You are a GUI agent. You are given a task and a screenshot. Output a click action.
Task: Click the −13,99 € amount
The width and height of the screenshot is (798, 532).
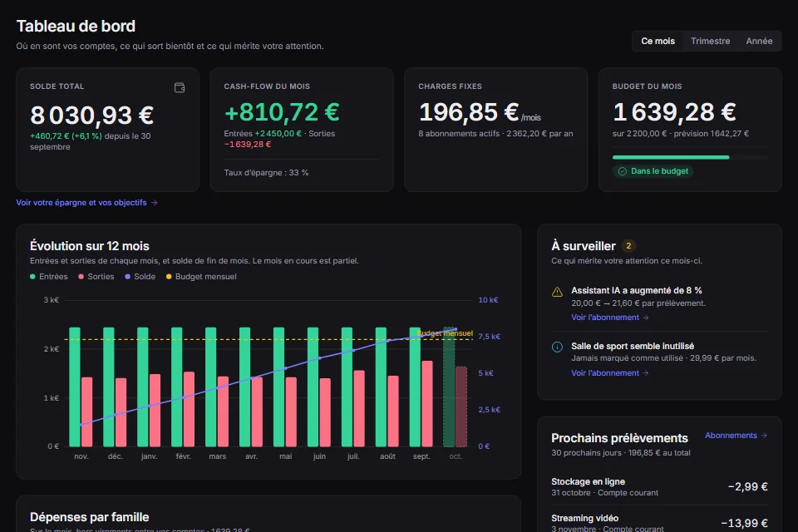(744, 524)
